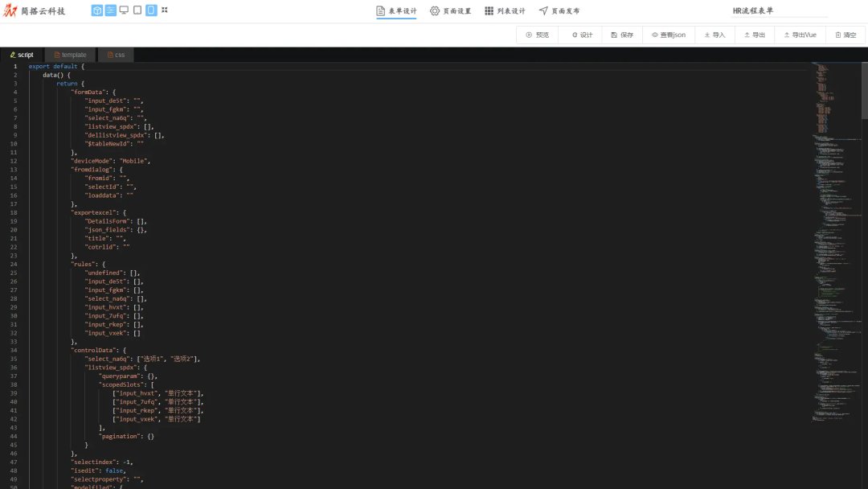This screenshot has height=489, width=868.
Task: Click the "json_fields" key text
Action: pyautogui.click(x=108, y=230)
